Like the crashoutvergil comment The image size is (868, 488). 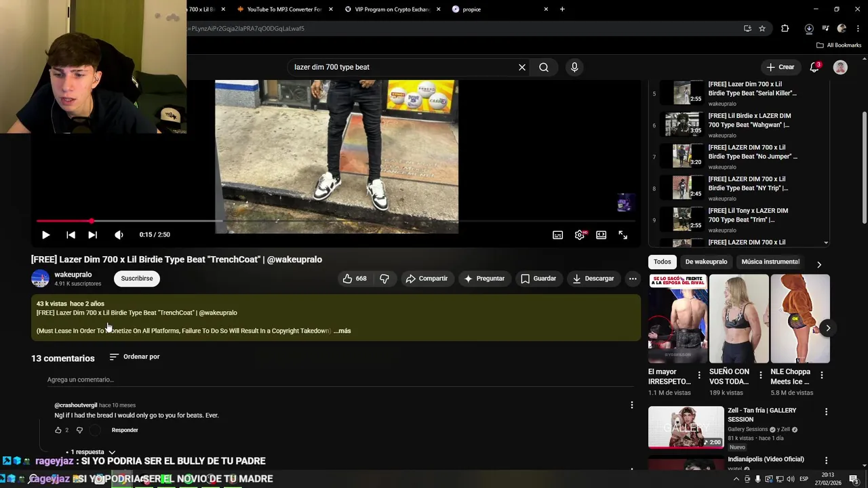tap(58, 430)
